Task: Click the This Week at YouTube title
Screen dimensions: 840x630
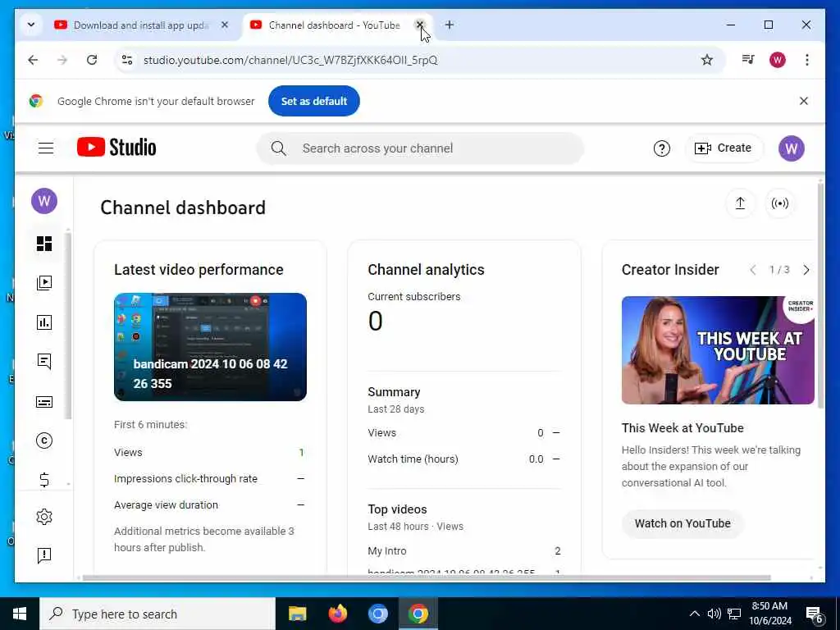Action: coord(682,428)
